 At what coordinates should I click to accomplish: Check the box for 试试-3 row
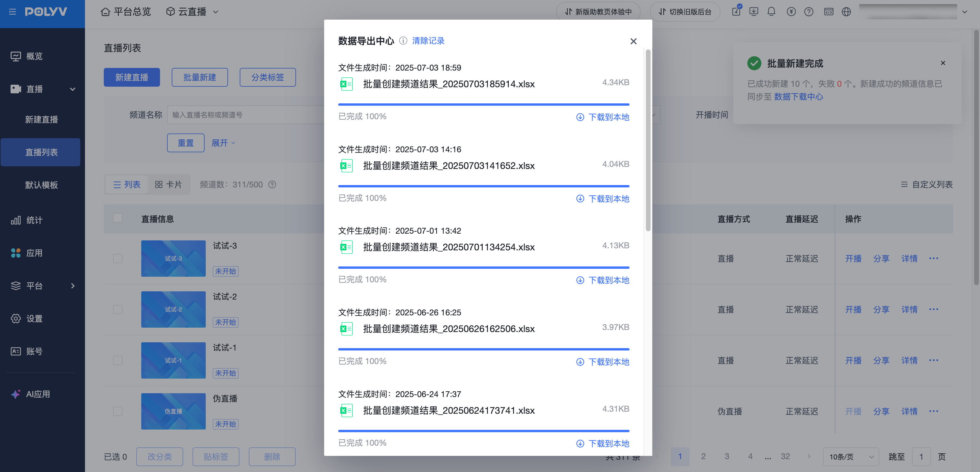[118, 259]
